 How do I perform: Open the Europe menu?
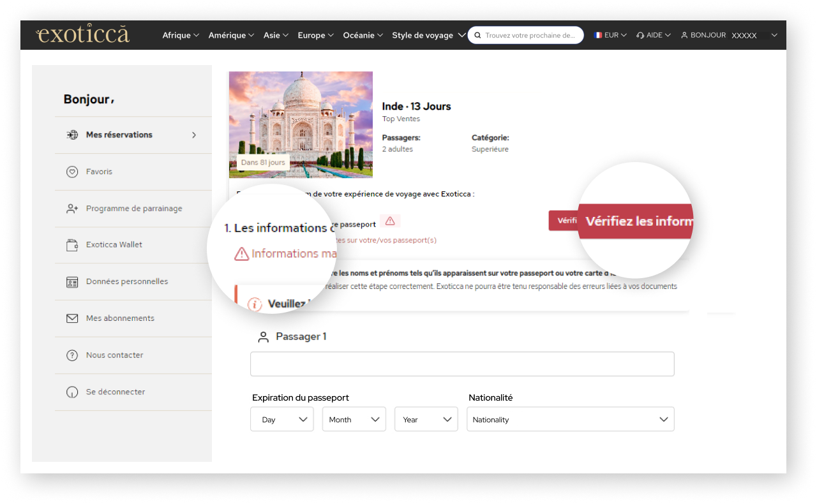[x=316, y=35]
